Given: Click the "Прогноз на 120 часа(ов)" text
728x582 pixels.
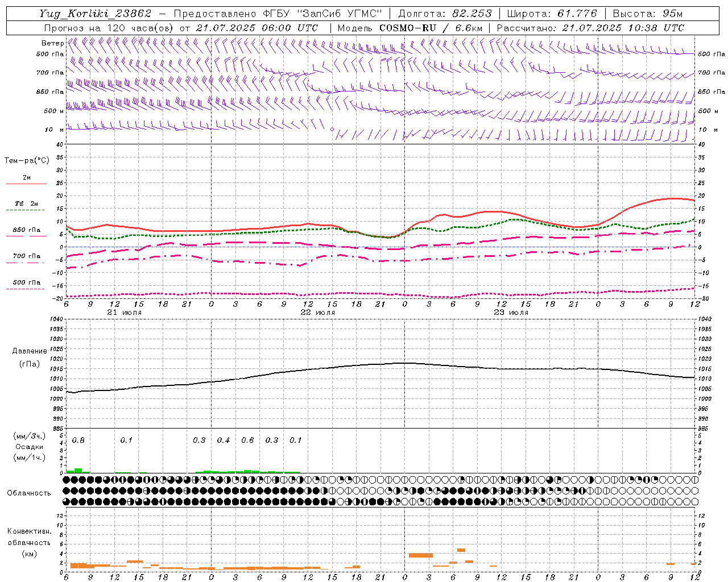Looking at the screenshot, I should click(109, 28).
